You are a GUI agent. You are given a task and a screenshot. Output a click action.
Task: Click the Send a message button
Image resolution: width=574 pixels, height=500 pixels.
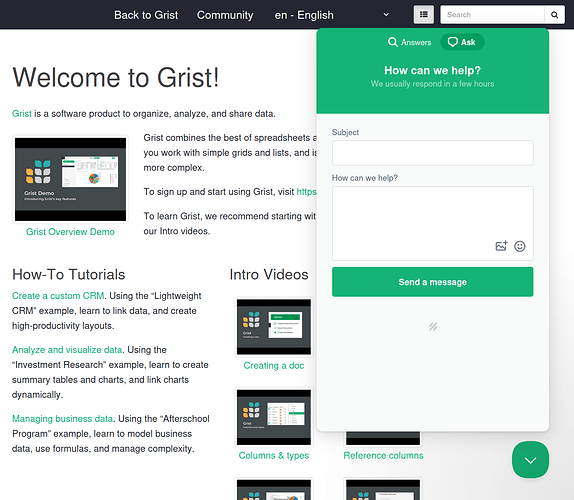tap(432, 282)
